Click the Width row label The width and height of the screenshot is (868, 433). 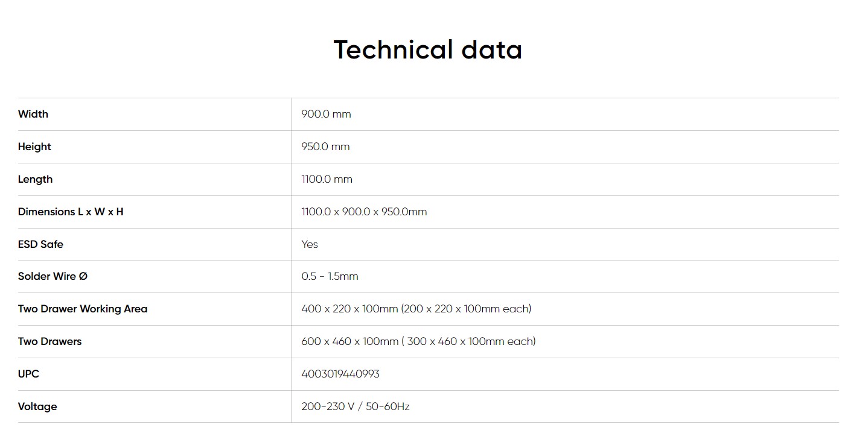click(x=33, y=114)
